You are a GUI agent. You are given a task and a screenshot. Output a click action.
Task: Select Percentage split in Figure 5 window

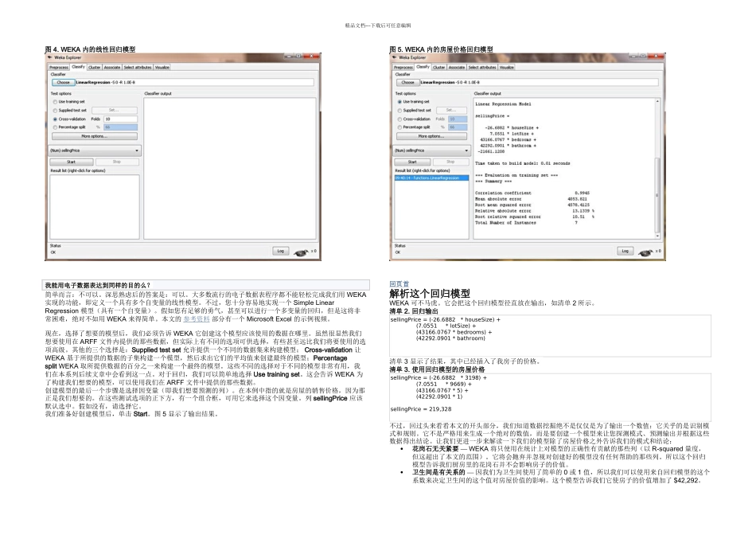[399, 127]
